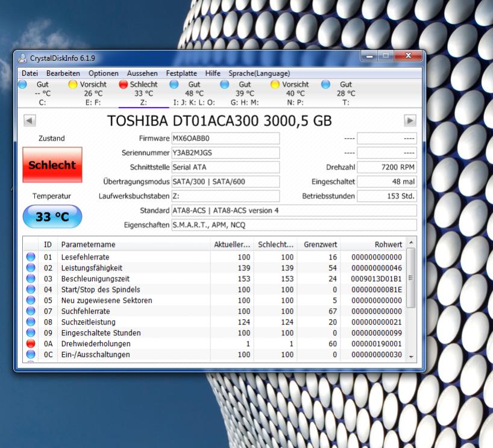Viewport: 493px width, 448px height.
Task: Open the Festplatte menu
Action: pyautogui.click(x=181, y=73)
